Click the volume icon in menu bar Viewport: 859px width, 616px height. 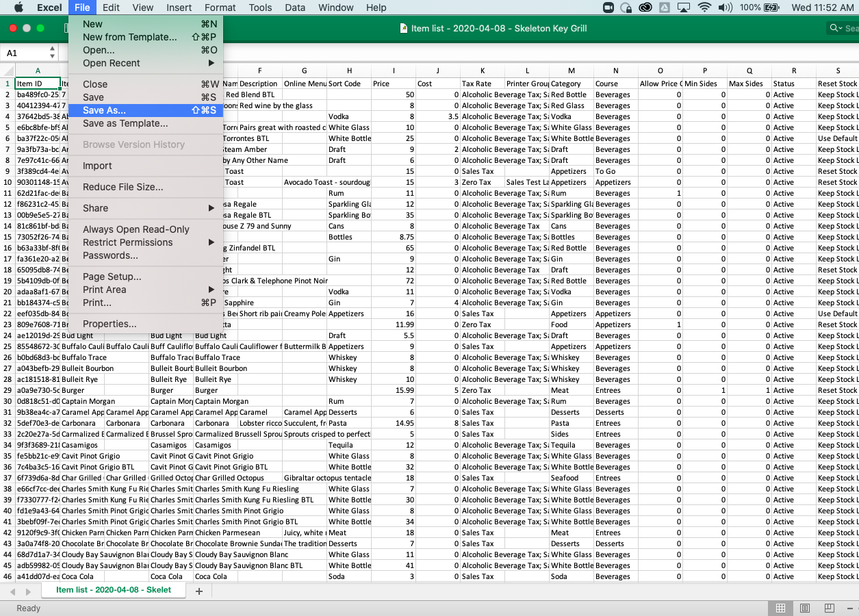click(x=725, y=8)
